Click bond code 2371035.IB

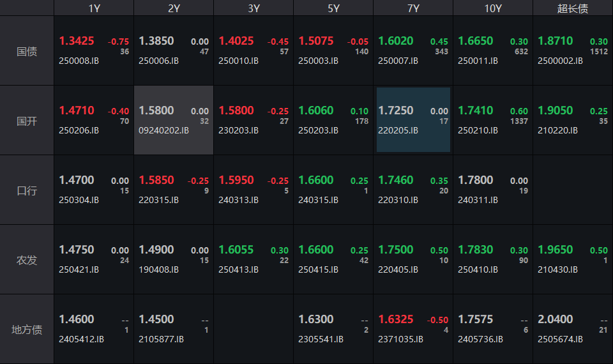click(400, 339)
